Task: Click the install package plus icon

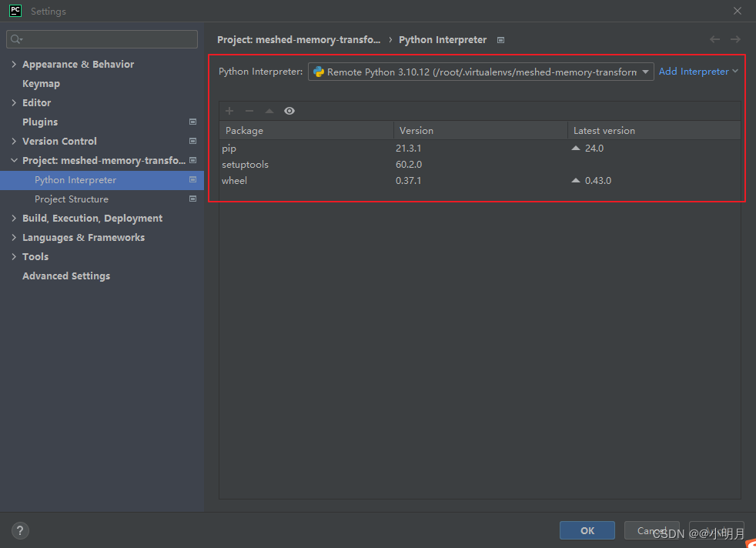Action: [229, 111]
